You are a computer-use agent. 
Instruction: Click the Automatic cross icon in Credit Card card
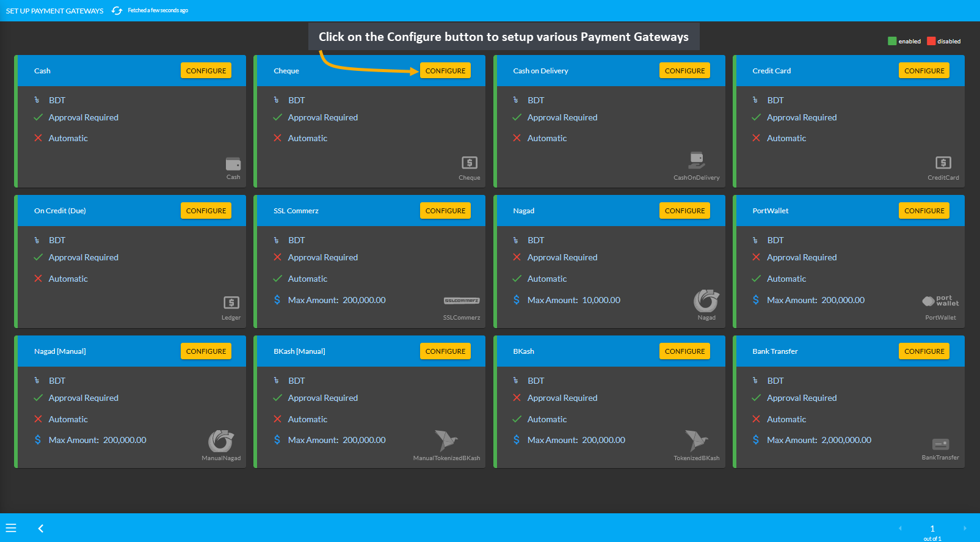coord(756,138)
